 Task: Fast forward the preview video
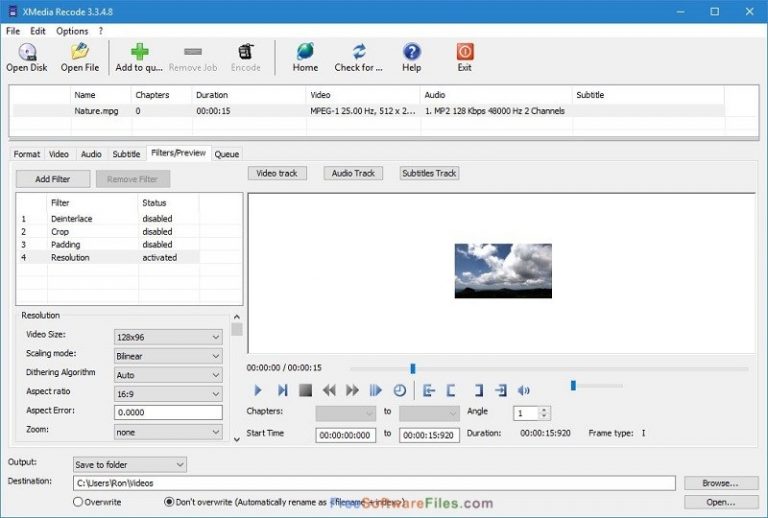(352, 390)
